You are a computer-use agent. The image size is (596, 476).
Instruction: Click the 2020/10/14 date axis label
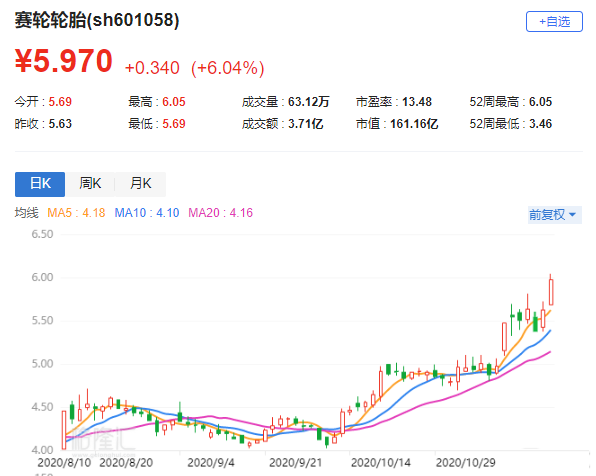click(x=380, y=463)
